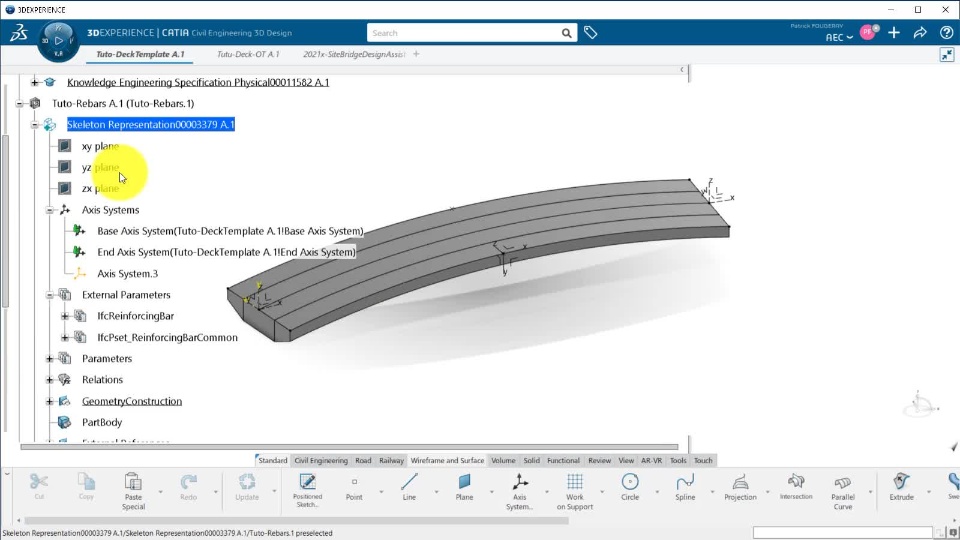Collapse the tree panel arrow
Image resolution: width=960 pixels, height=540 pixels.
pos(681,70)
